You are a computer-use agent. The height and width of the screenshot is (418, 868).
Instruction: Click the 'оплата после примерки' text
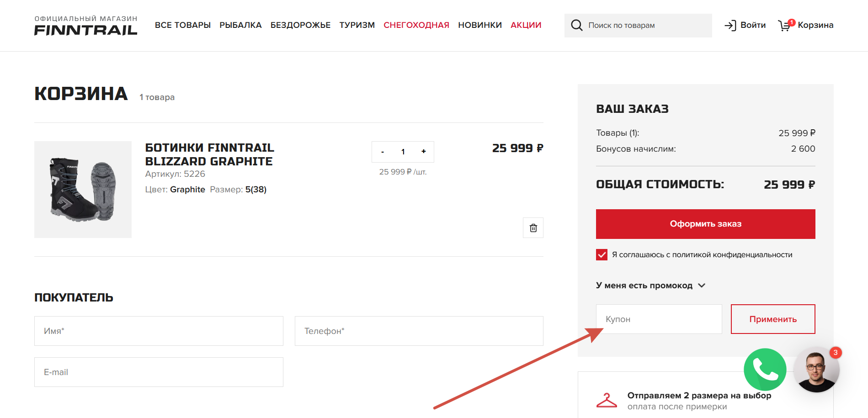tap(677, 407)
